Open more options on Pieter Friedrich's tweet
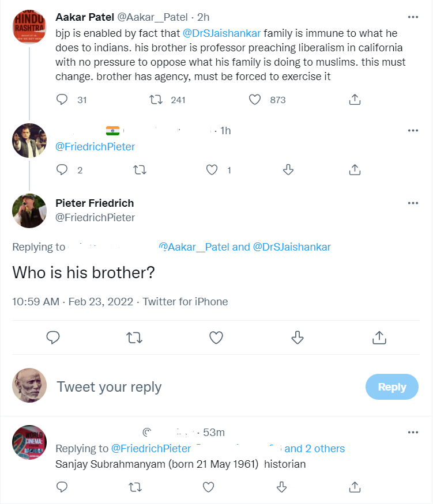The image size is (433, 504). pyautogui.click(x=413, y=203)
